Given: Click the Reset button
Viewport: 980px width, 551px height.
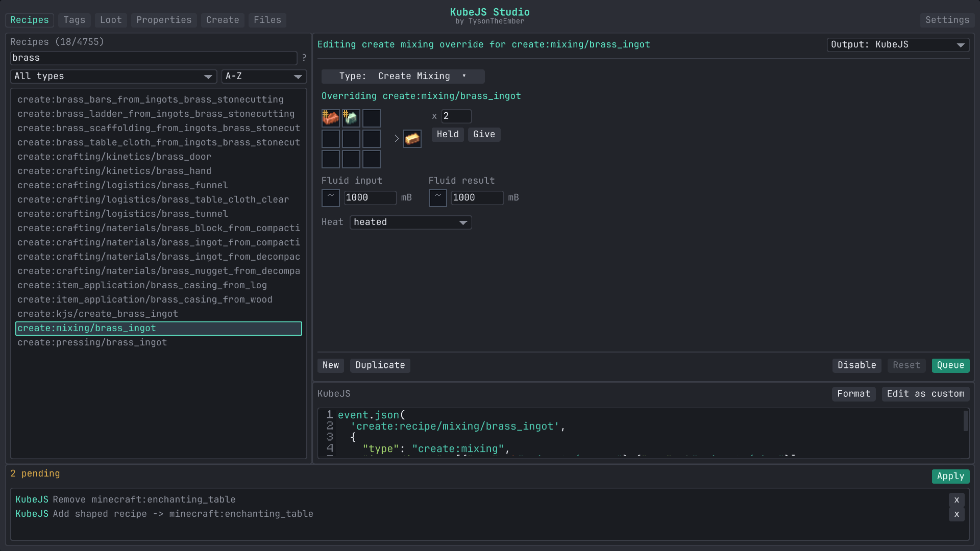Looking at the screenshot, I should coord(906,366).
